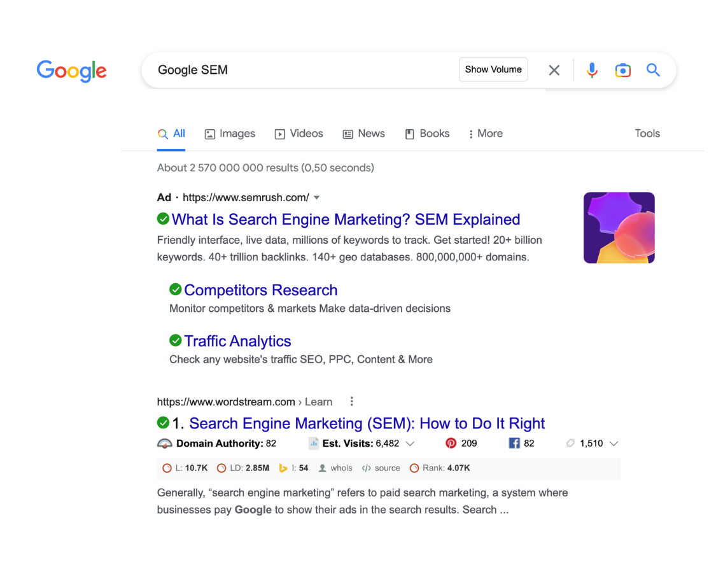Screen dimensions: 723x588
Task: Click green checkmark beside Competitors Research
Action: point(175,289)
